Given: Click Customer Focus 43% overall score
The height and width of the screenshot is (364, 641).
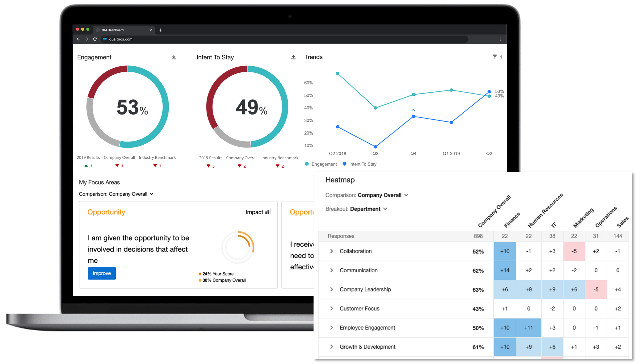Looking at the screenshot, I should click(x=478, y=309).
